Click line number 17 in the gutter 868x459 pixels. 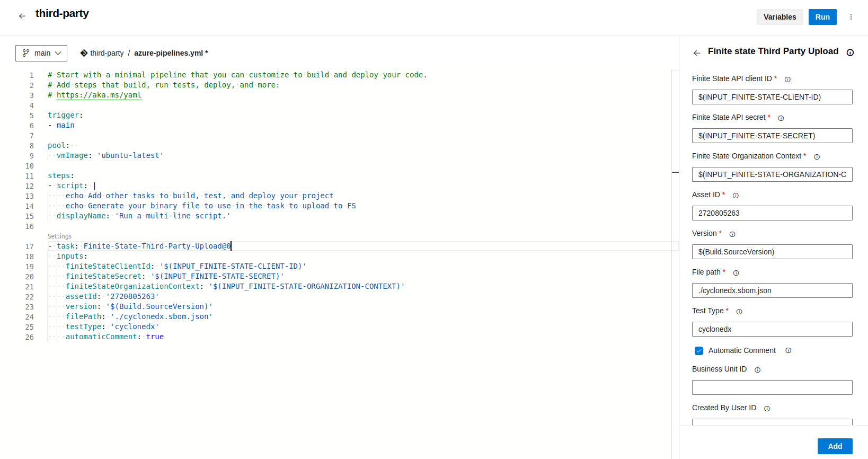29,246
